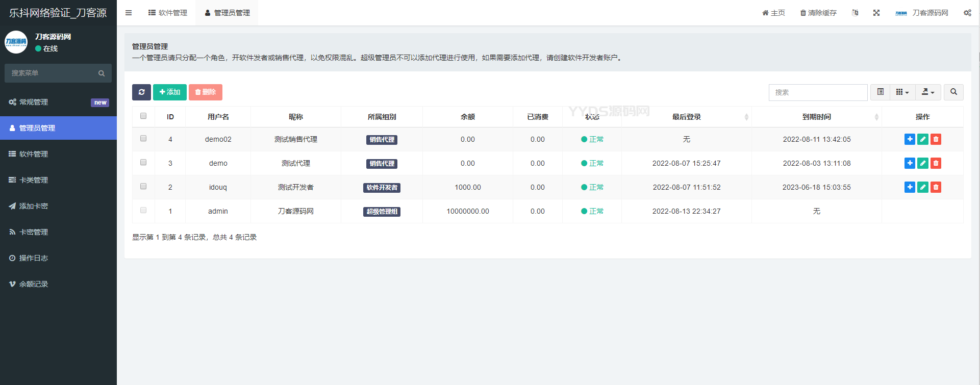Click the magnifier advanced search button
Viewport: 980px width, 385px height.
(953, 92)
